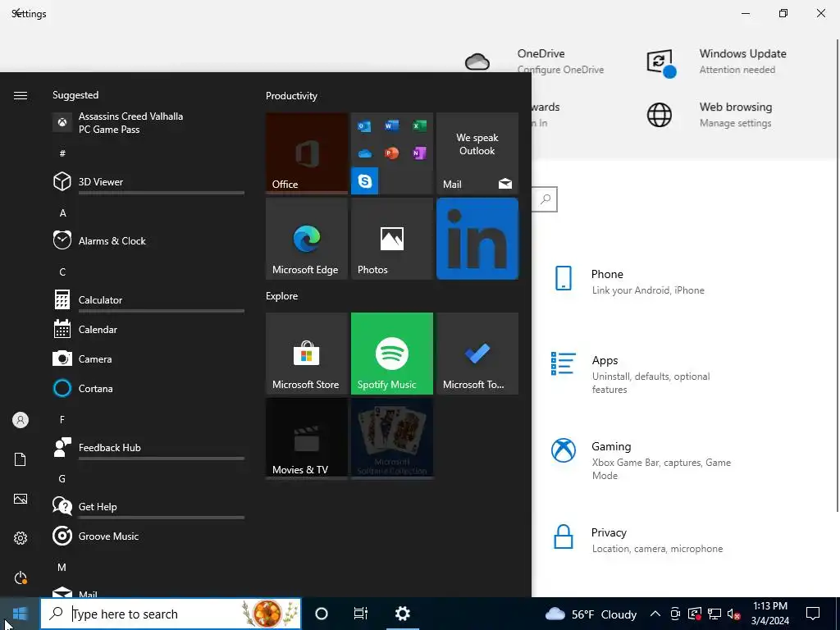Open Alarms & Clock app

coord(148,240)
